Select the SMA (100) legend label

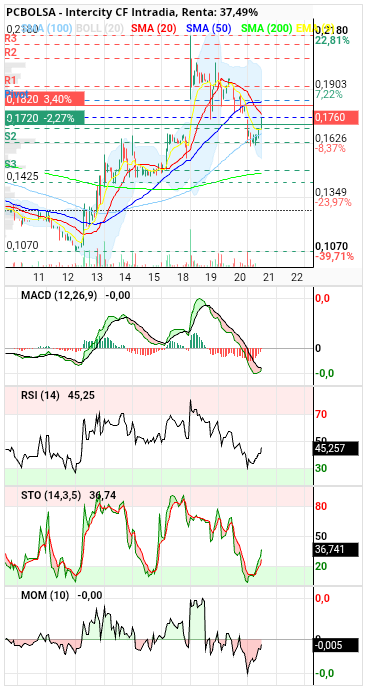point(48,29)
